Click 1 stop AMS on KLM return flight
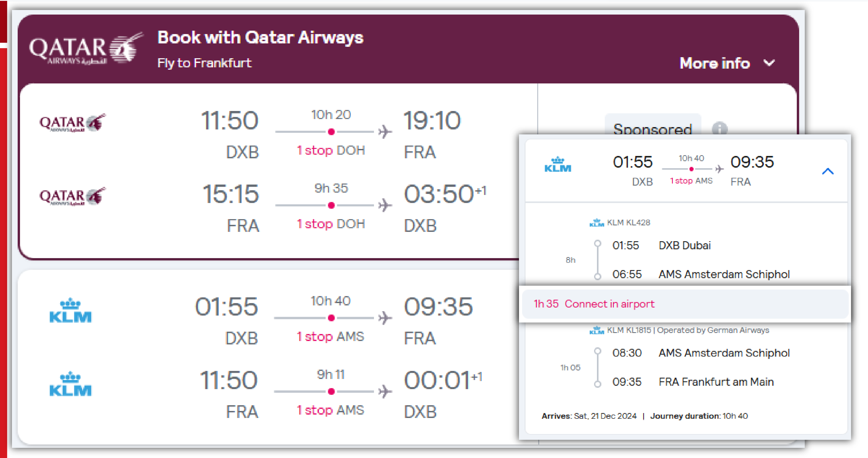868x458 pixels. tap(330, 410)
